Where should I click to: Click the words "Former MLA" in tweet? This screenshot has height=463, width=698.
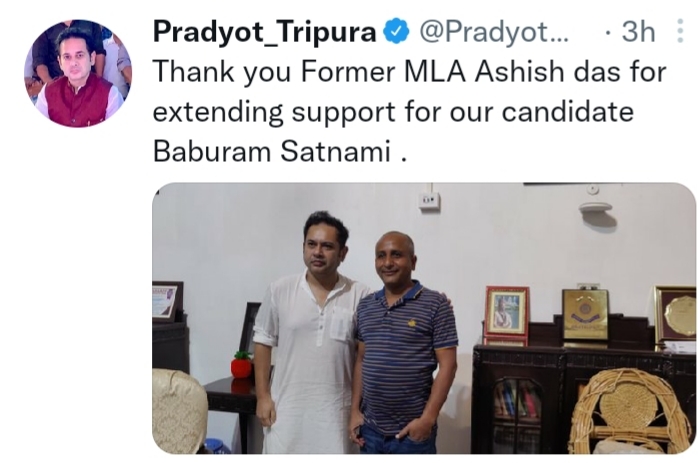point(384,72)
